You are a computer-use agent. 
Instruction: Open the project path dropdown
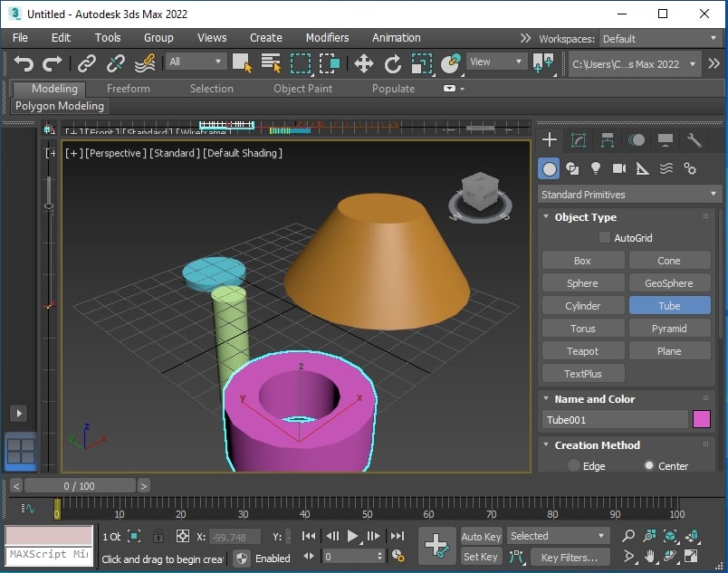(633, 64)
